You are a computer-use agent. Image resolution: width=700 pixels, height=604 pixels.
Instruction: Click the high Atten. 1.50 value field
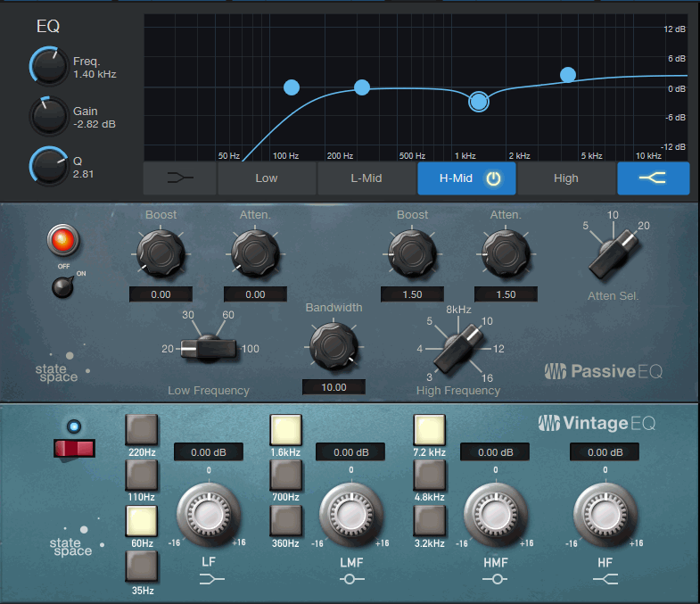[506, 294]
